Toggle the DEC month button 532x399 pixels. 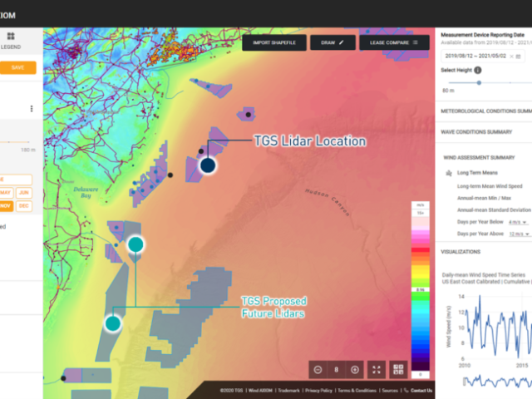(x=24, y=206)
